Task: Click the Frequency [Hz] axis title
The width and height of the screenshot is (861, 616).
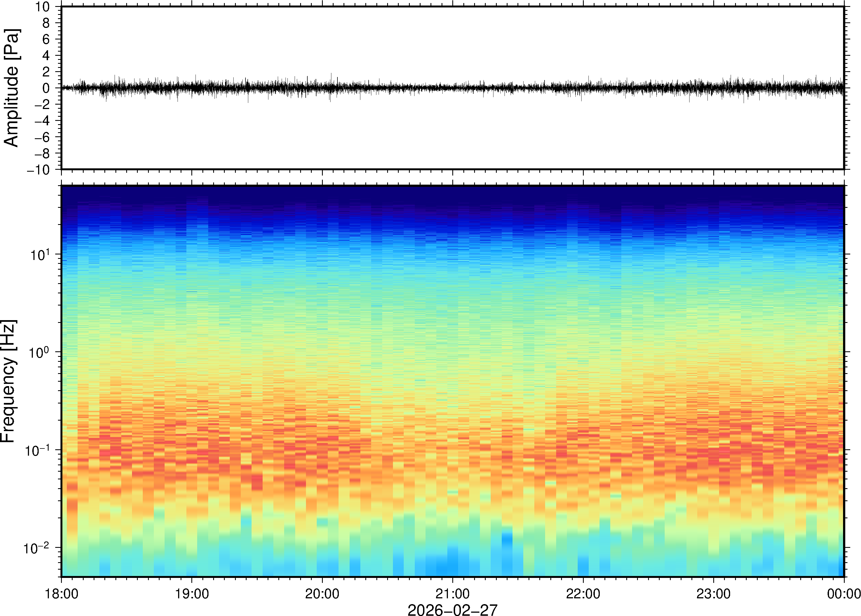Action: (8, 381)
